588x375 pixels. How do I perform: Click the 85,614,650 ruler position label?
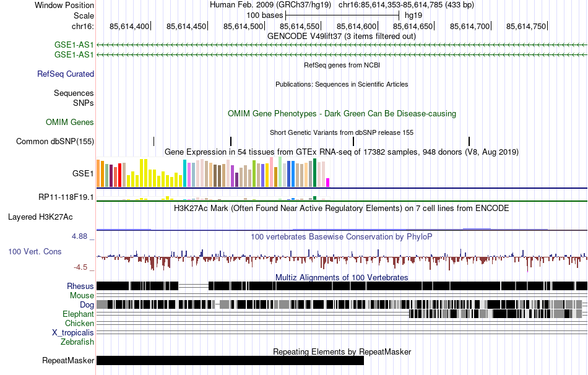tap(413, 26)
